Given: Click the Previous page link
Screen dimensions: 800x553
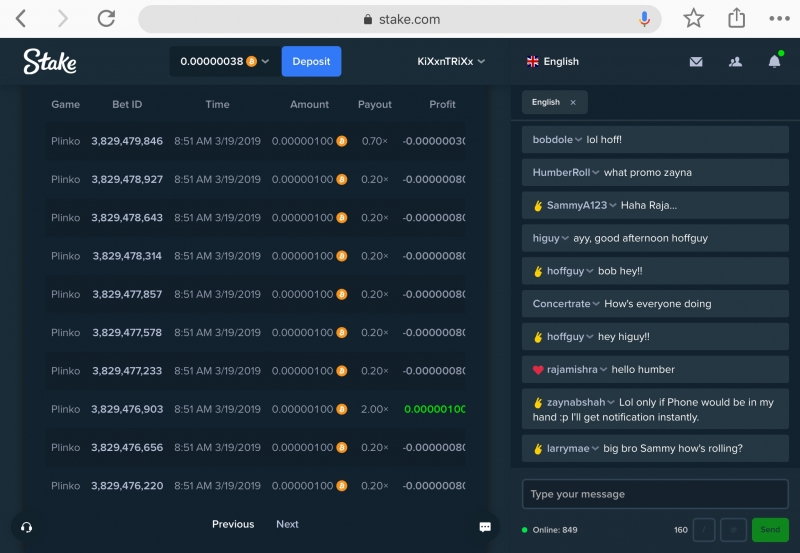Looking at the screenshot, I should [233, 524].
